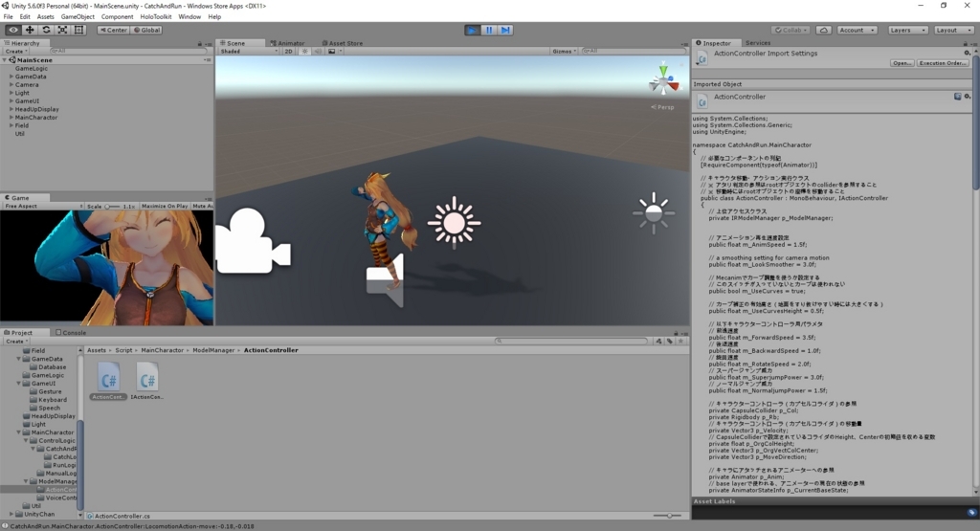Viewport: 980px width, 531px height.
Task: Click the Step frame button
Action: [505, 30]
